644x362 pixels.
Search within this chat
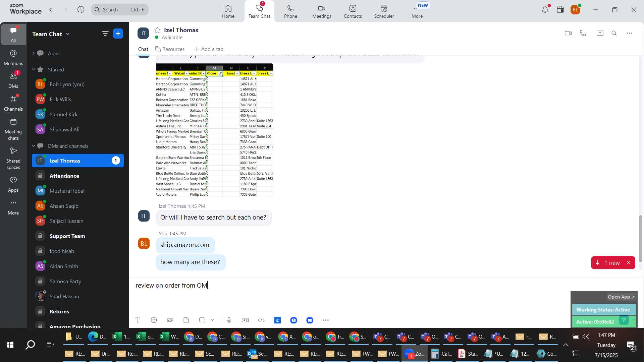(614, 33)
